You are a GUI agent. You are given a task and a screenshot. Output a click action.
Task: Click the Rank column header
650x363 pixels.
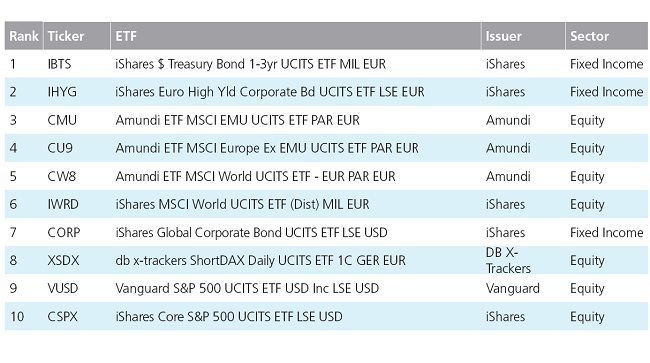pos(24,36)
